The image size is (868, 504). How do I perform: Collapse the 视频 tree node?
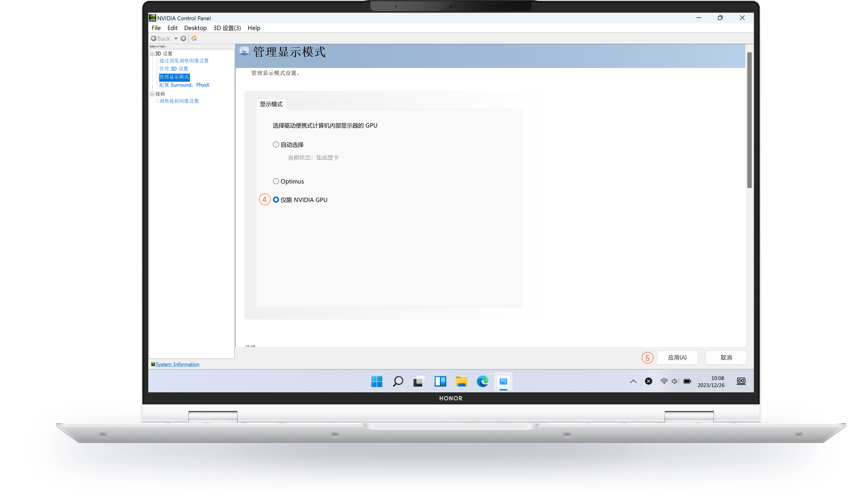(152, 94)
